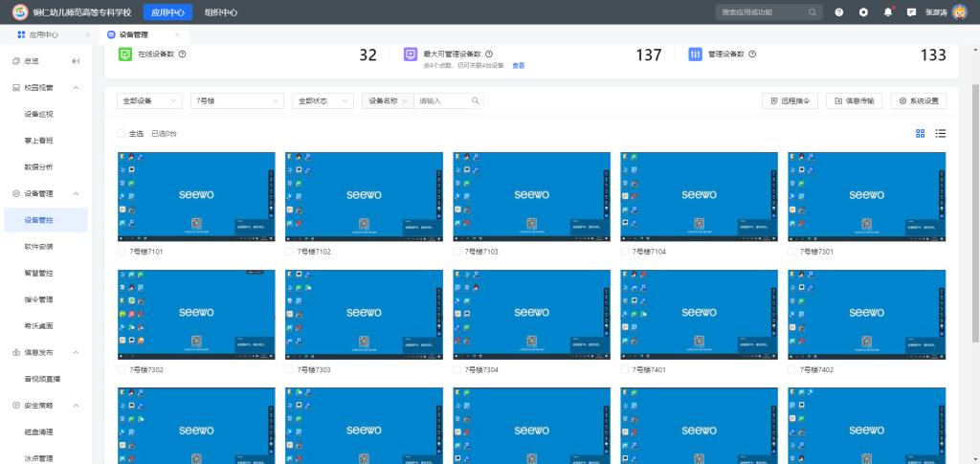Close the 设备管理 tab
The height and width of the screenshot is (464, 980).
177,35
